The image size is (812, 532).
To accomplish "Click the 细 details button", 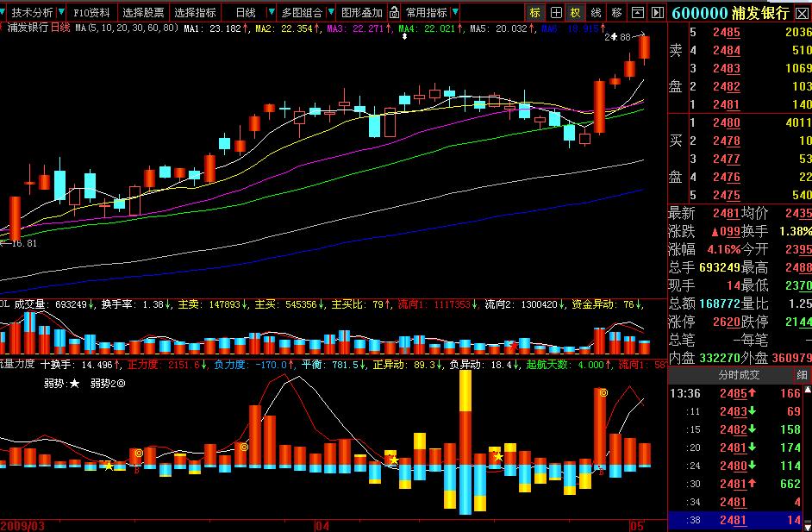I will click(x=802, y=375).
